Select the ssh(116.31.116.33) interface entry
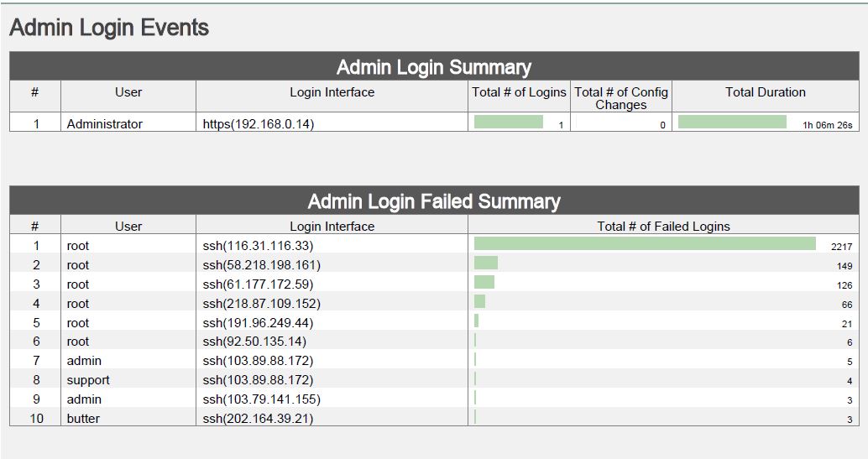The image size is (868, 459). pyautogui.click(x=258, y=246)
